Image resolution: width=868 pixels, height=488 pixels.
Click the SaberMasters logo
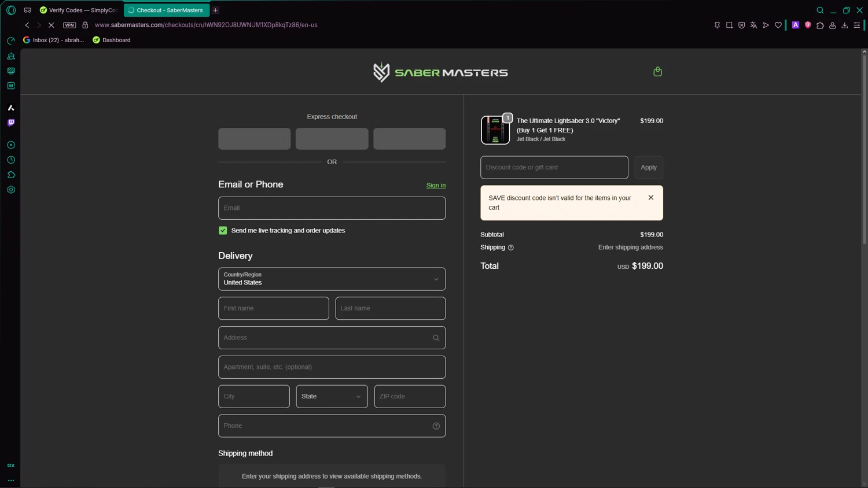[x=440, y=72]
